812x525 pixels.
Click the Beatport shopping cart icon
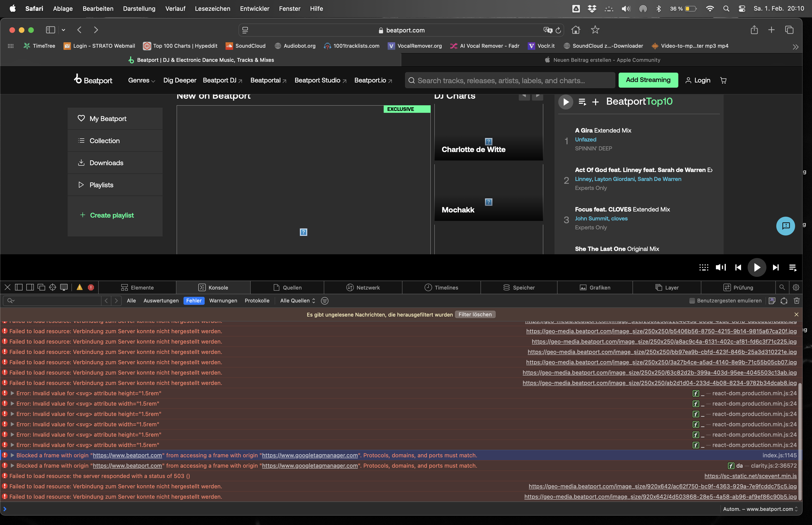pyautogui.click(x=723, y=80)
